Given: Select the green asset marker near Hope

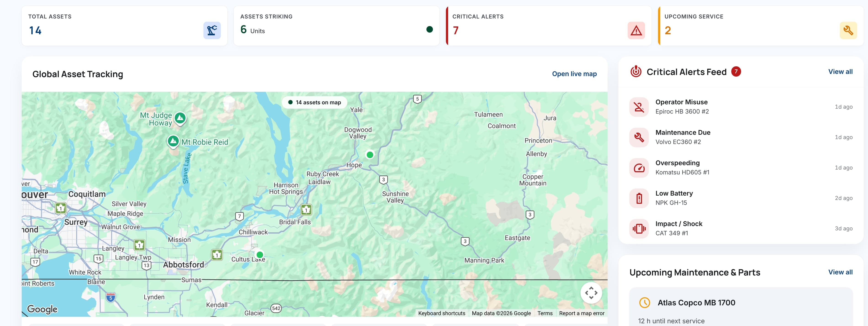Looking at the screenshot, I should coord(370,155).
